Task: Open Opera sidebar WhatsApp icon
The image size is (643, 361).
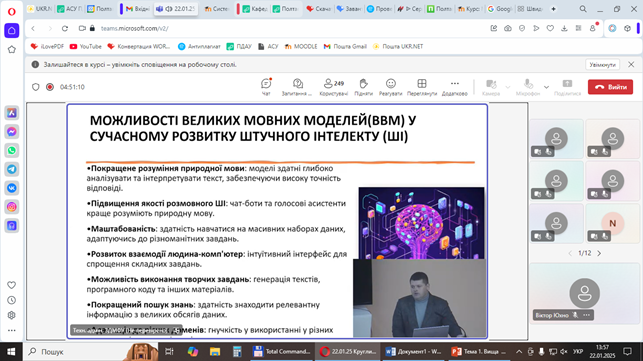Action: click(11, 151)
